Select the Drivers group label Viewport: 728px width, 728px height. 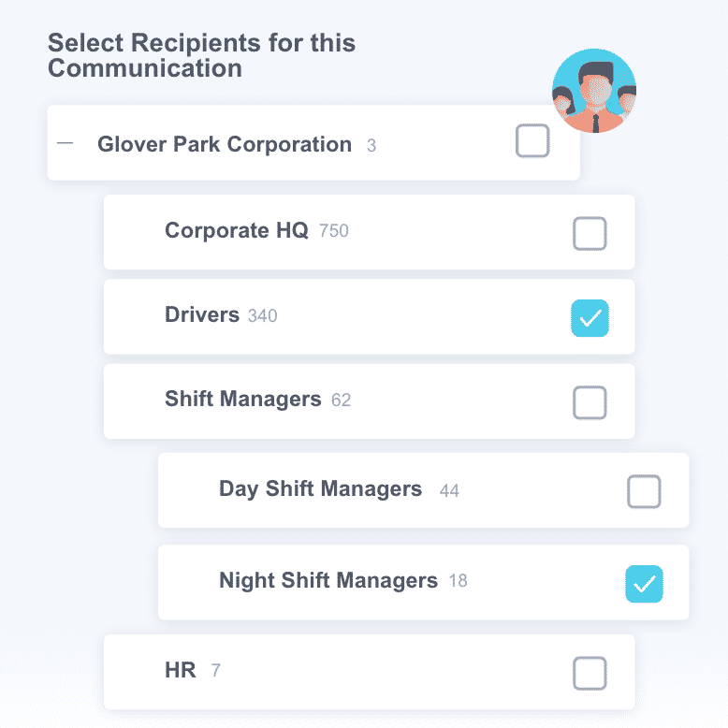coord(202,314)
